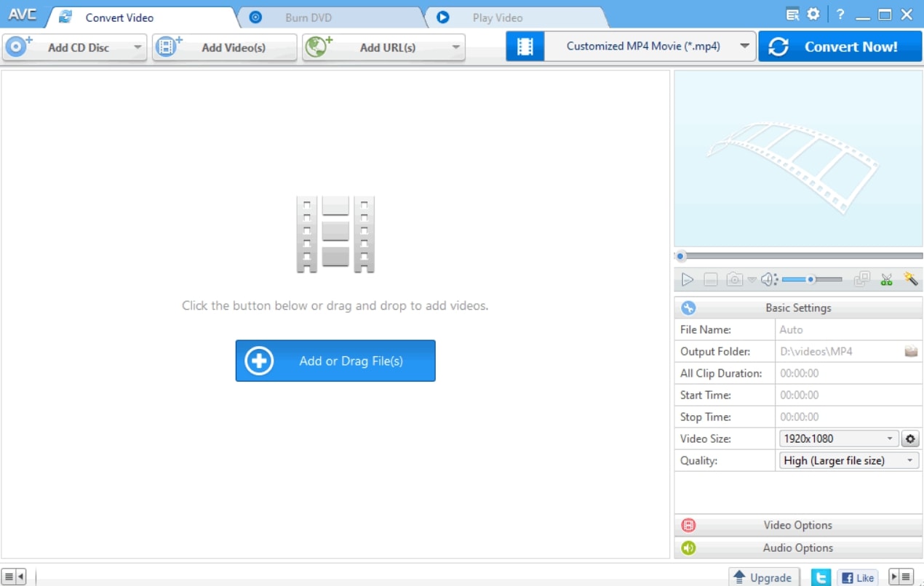
Task: Open the help question mark icon
Action: pos(840,15)
